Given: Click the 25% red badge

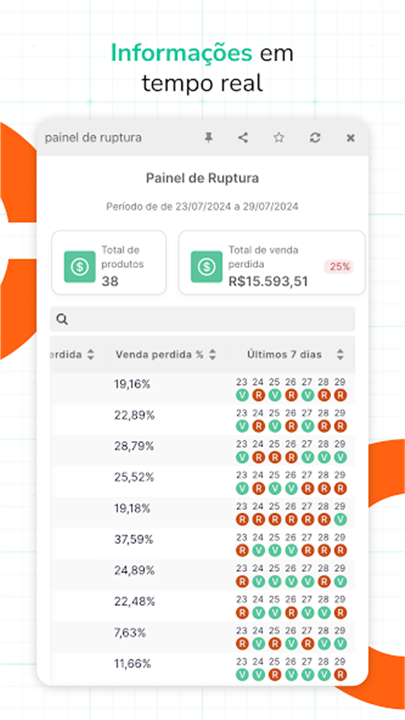Looking at the screenshot, I should (339, 267).
